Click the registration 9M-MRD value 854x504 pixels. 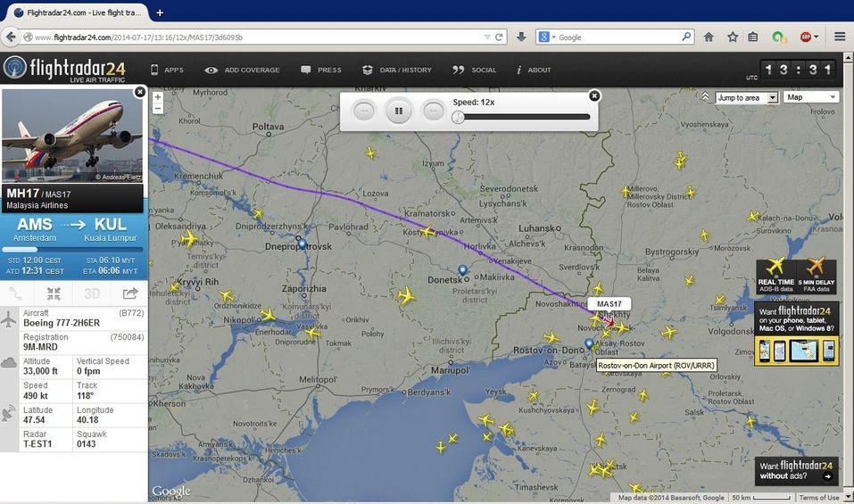point(40,347)
